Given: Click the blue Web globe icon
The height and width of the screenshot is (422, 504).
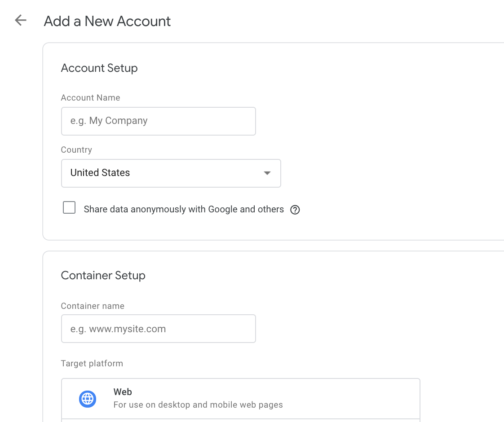Looking at the screenshot, I should click(88, 399).
